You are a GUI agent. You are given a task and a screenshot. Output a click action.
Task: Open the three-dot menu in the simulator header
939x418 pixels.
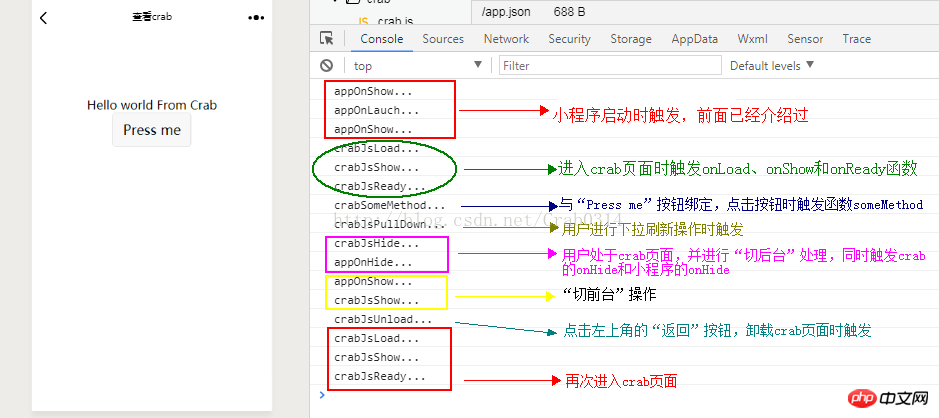[256, 18]
